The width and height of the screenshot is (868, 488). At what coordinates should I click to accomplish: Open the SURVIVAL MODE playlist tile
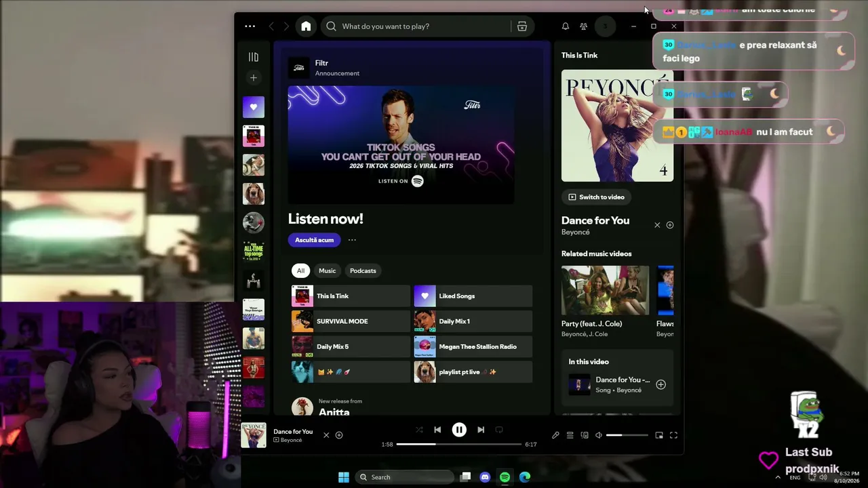click(x=351, y=321)
